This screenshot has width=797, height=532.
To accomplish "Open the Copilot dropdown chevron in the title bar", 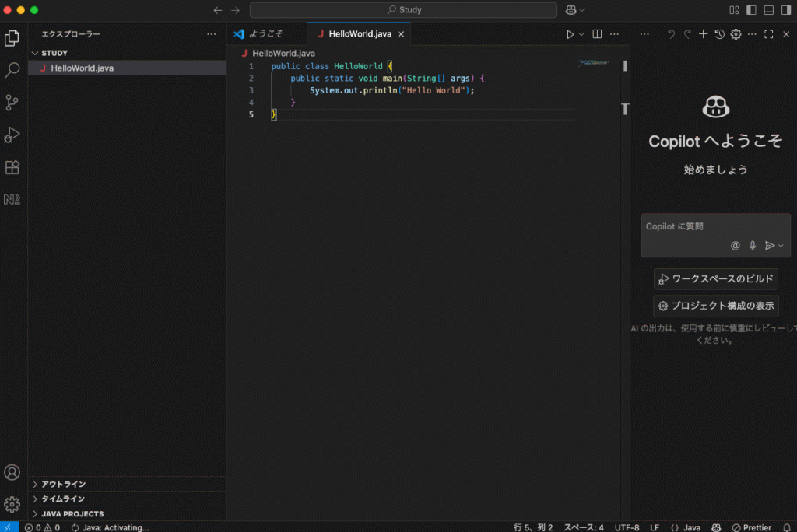I will (x=582, y=10).
